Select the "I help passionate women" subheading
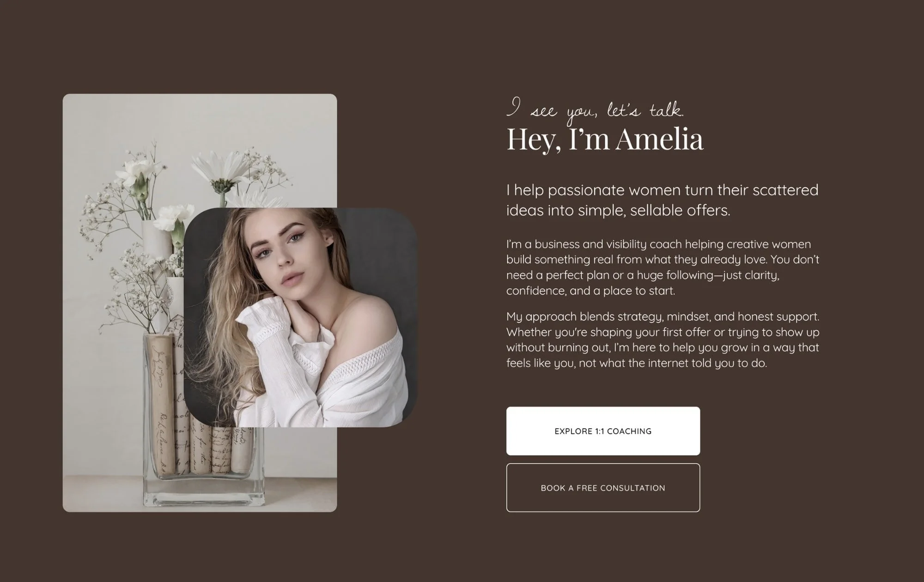Screen dimensions: 924x582 click(662, 200)
